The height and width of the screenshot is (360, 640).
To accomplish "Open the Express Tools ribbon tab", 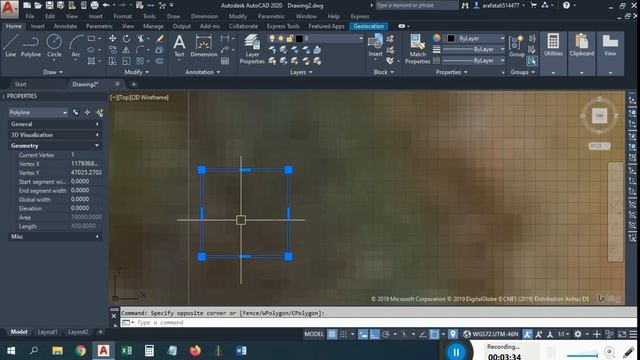I will (283, 26).
